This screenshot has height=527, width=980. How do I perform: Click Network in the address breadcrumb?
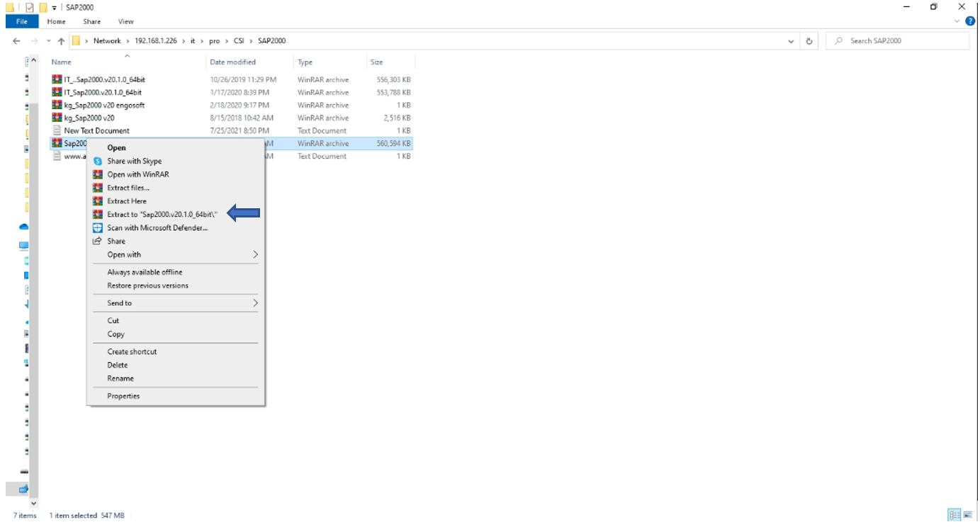point(107,40)
